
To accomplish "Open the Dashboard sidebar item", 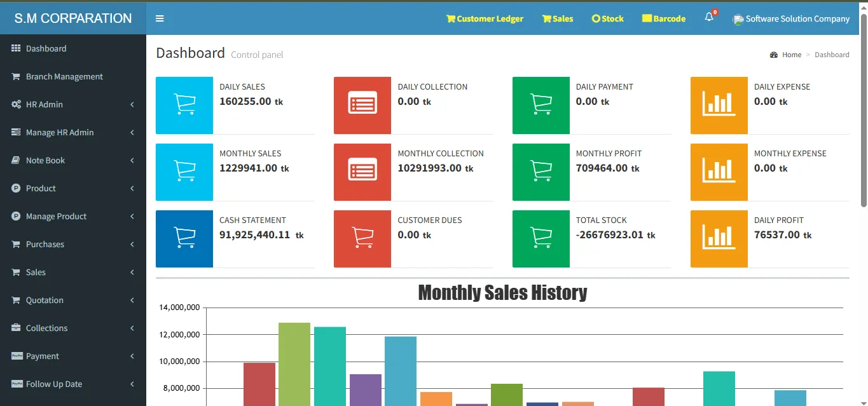I will tap(73, 48).
